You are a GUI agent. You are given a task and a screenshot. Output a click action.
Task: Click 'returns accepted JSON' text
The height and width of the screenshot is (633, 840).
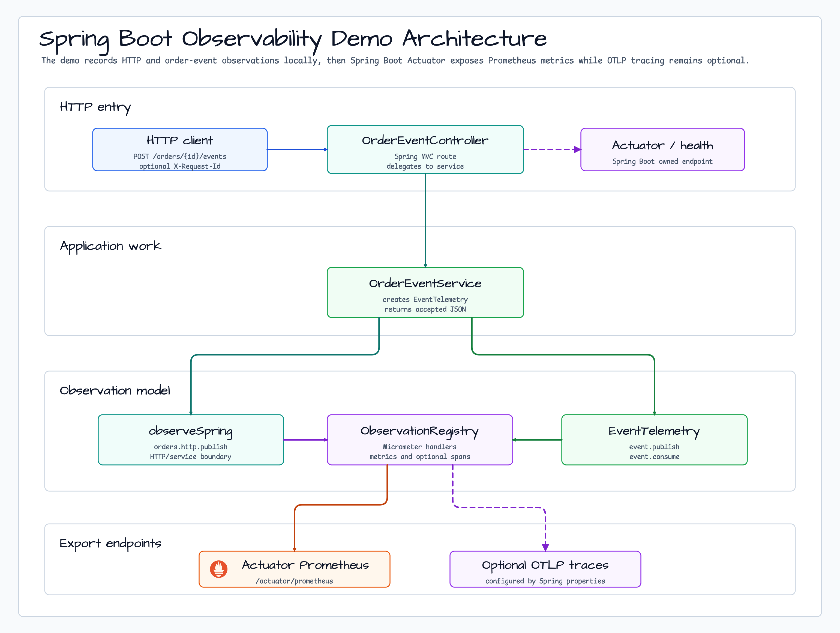(425, 309)
